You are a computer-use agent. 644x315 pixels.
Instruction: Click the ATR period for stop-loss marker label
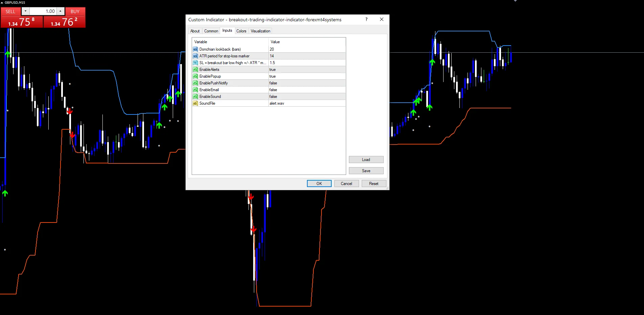[224, 56]
